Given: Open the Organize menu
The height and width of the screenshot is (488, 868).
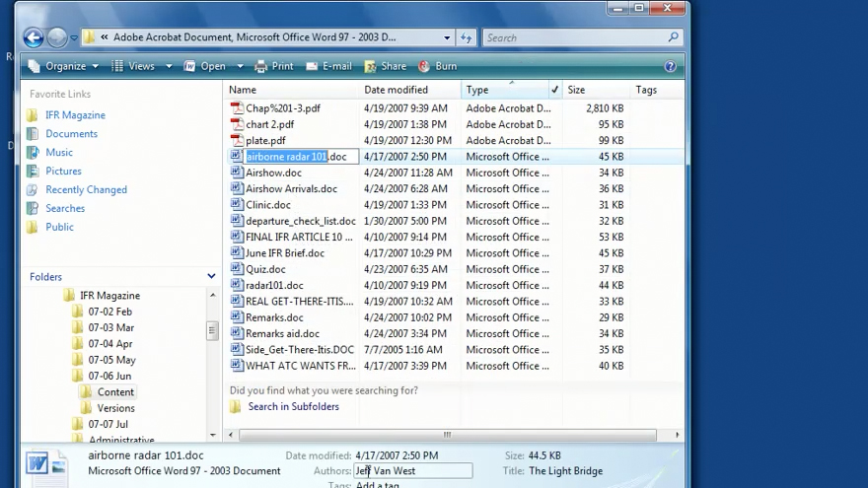Looking at the screenshot, I should coord(63,66).
